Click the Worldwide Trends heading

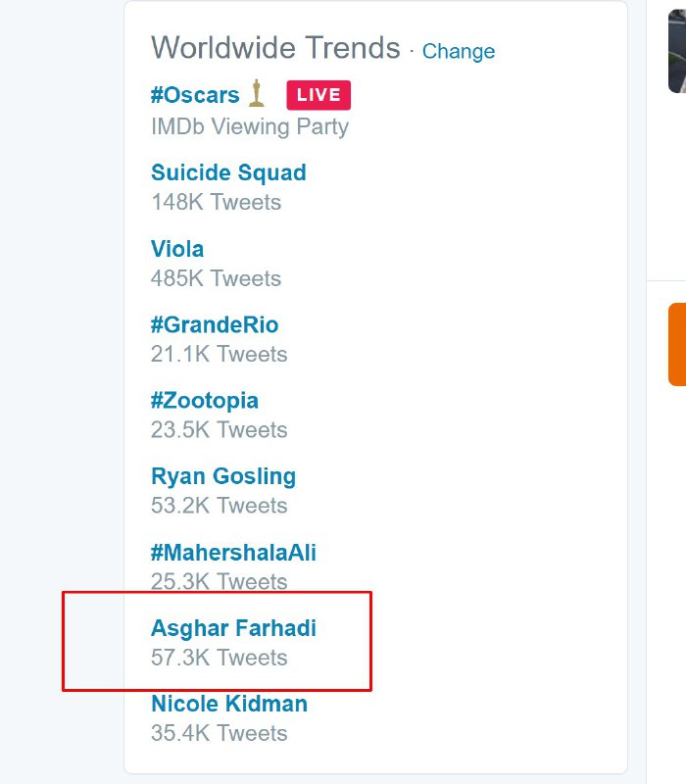pos(275,48)
